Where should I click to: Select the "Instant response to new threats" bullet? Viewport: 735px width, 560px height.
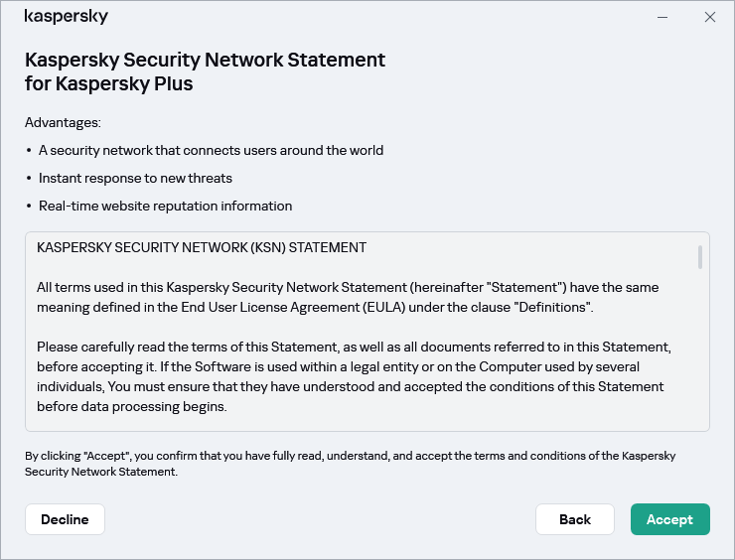[135, 179]
